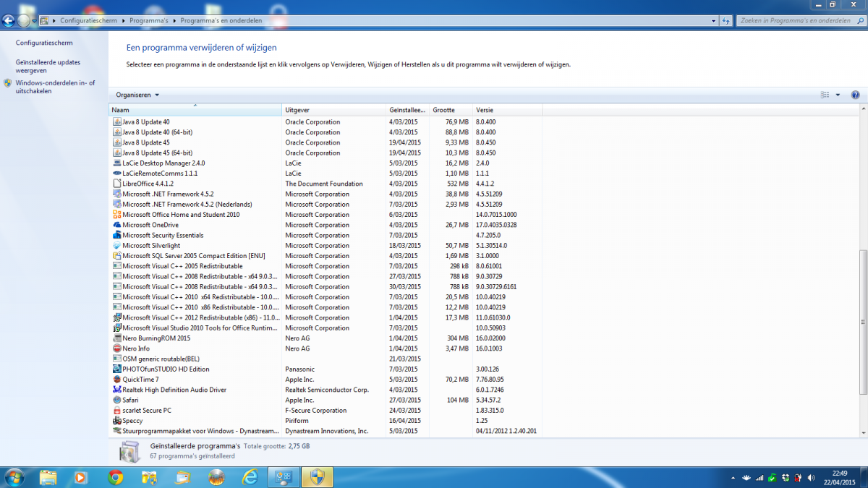The height and width of the screenshot is (488, 868).
Task: Click the vertical scrollbar thumb
Action: pyautogui.click(x=861, y=322)
